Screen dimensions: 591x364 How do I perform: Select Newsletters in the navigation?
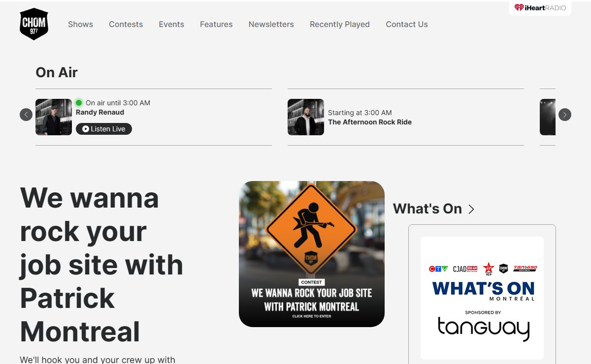point(271,24)
